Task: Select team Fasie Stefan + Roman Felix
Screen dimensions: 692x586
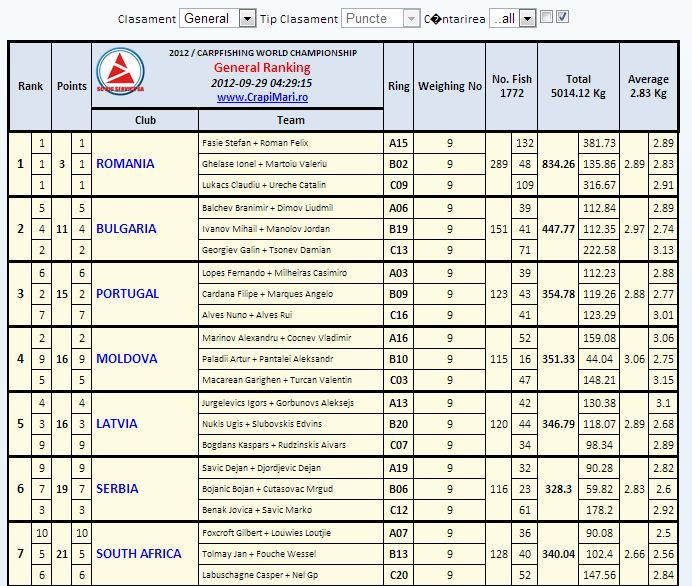Action: [255, 143]
